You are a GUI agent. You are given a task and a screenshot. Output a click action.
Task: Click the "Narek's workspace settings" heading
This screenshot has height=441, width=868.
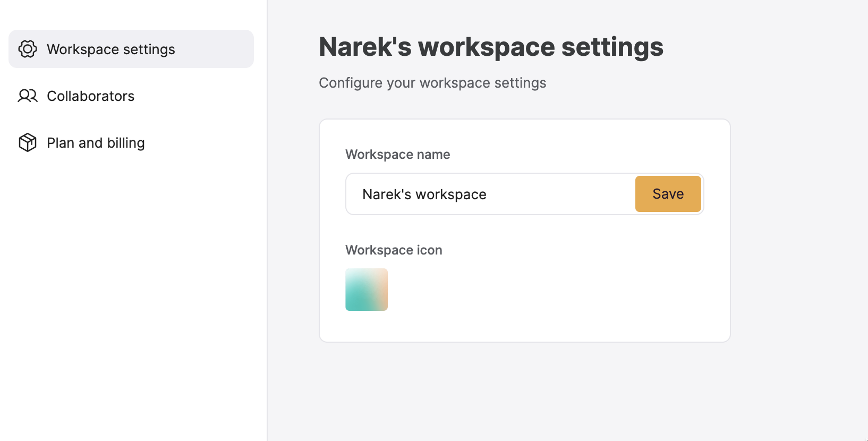[x=491, y=47]
